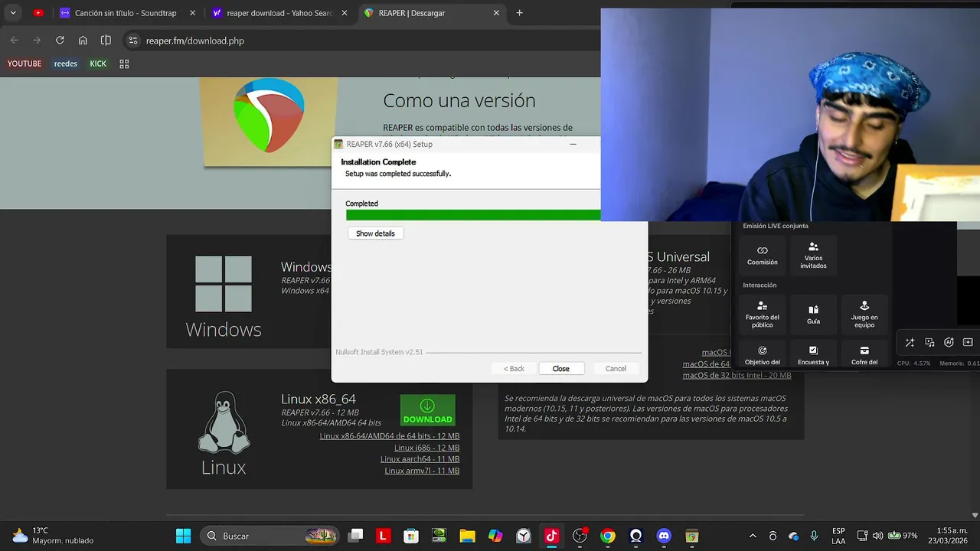
Task: Click the magic wand effects icon
Action: tap(910, 343)
